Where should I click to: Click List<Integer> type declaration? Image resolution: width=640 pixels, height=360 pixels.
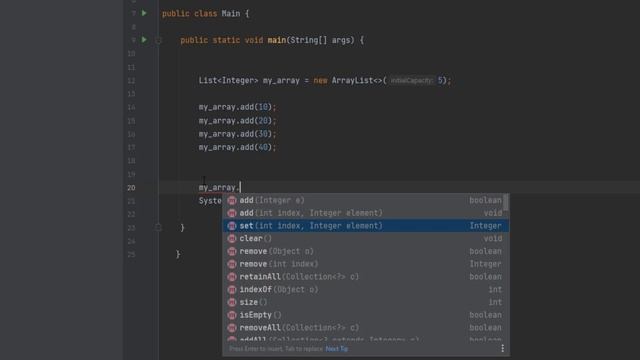pos(228,80)
